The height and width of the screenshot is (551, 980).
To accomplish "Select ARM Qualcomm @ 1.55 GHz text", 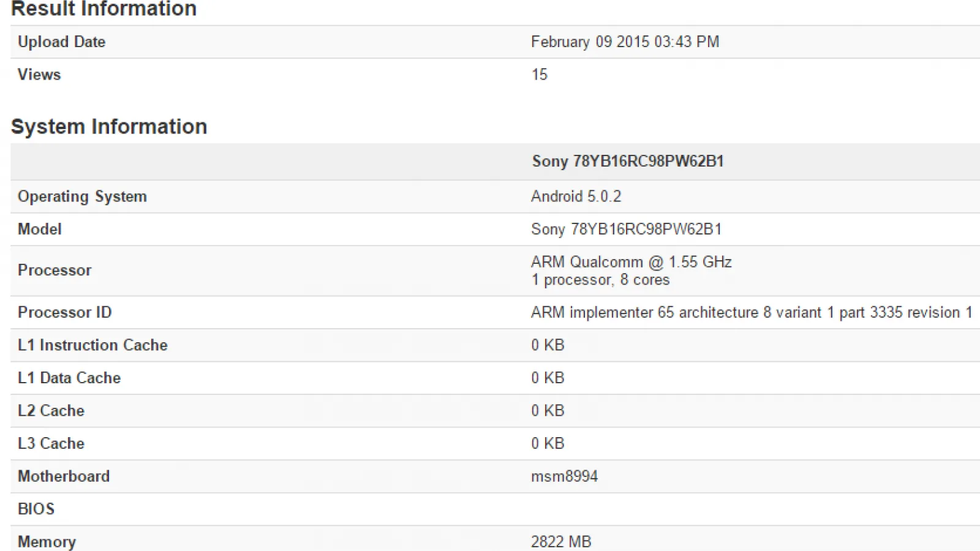I will (x=631, y=262).
